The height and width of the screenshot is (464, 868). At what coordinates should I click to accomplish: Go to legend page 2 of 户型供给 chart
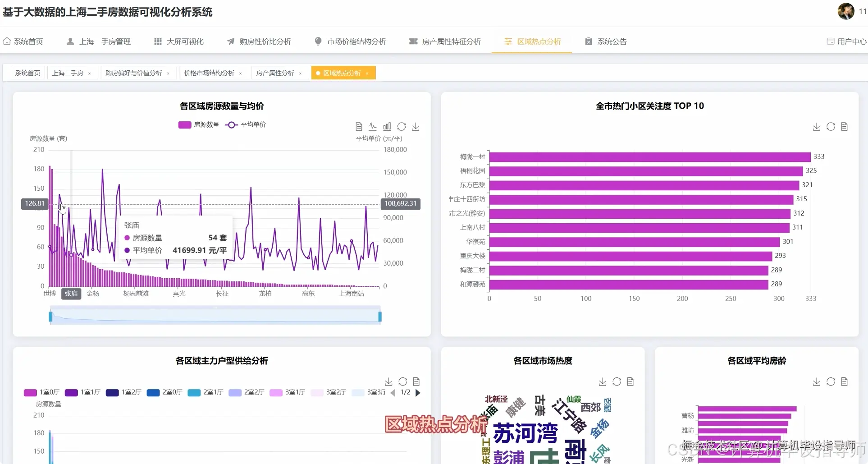tap(418, 393)
